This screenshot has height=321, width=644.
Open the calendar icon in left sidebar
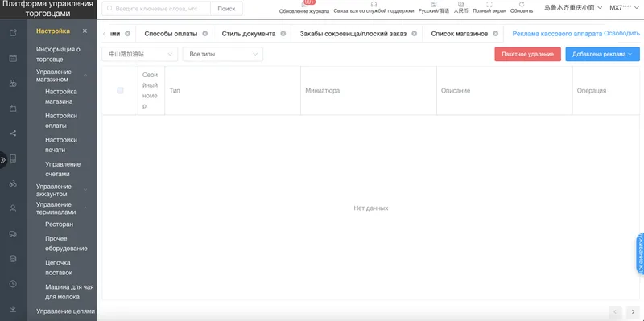13,58
